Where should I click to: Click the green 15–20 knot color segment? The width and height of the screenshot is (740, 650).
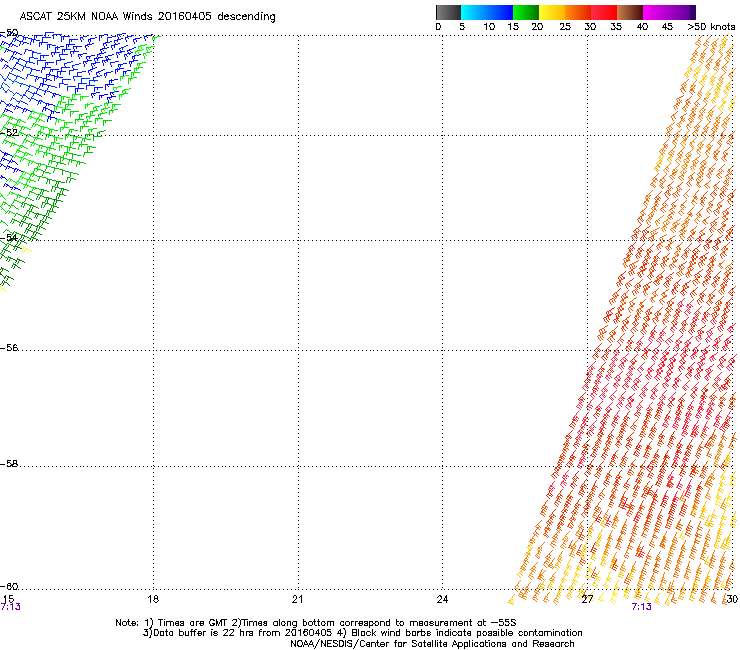[526, 12]
